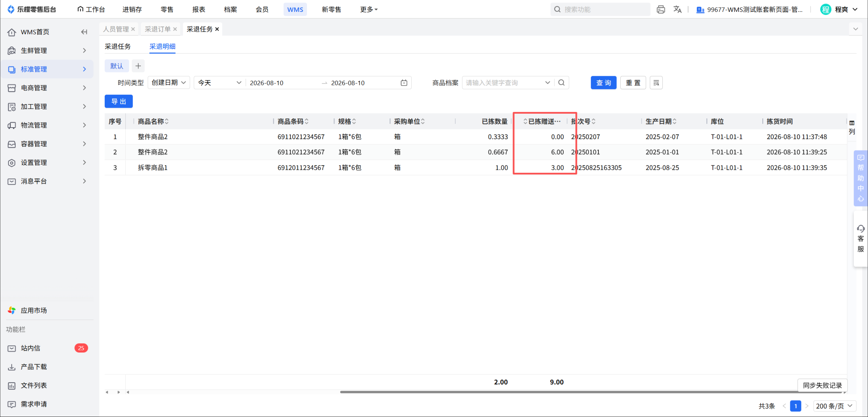This screenshot has height=417, width=868.
Task: Open 零售 top menu
Action: 167,10
